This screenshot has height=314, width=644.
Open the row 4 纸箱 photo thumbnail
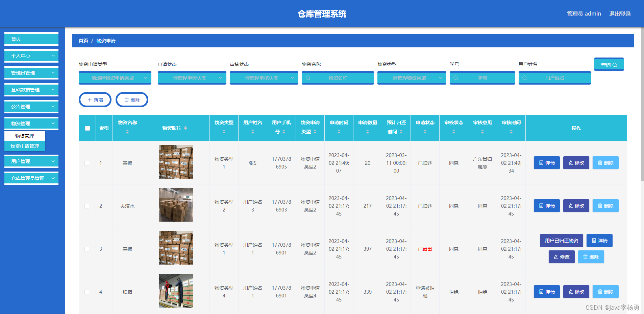[x=176, y=291]
